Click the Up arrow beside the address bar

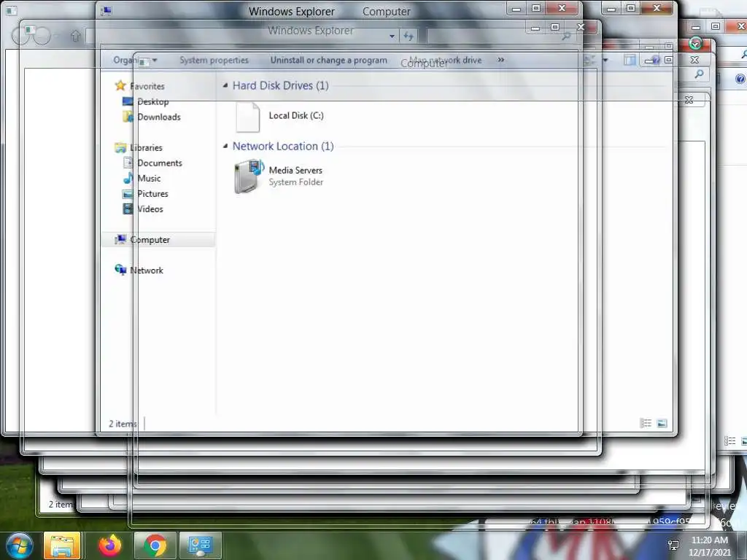pyautogui.click(x=75, y=36)
